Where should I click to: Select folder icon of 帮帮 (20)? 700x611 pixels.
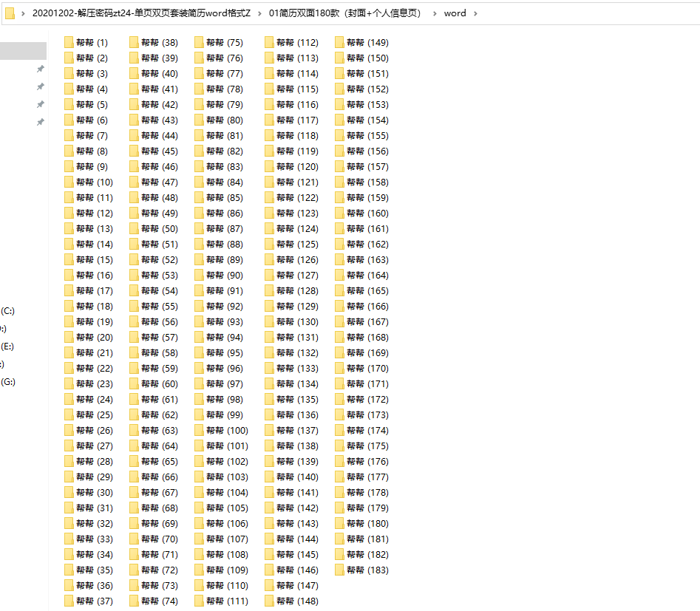[69, 338]
